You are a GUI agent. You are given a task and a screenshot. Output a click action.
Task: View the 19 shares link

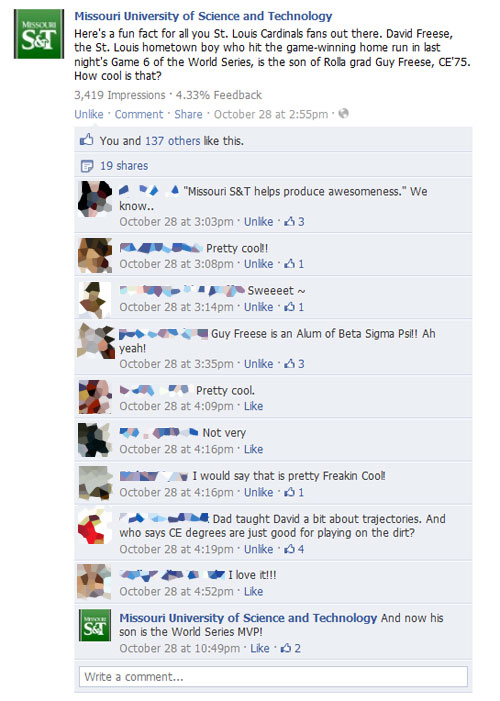[124, 166]
